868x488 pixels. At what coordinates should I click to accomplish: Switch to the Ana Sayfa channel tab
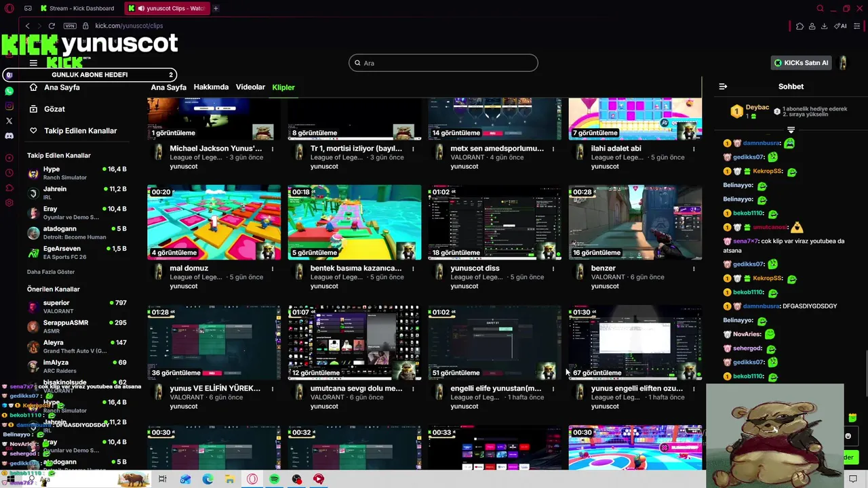point(168,87)
